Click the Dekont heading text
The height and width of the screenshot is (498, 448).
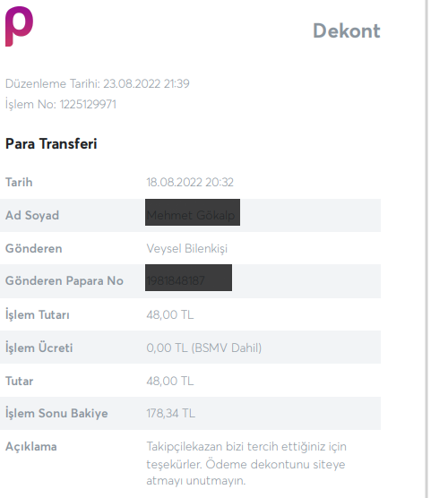click(347, 30)
